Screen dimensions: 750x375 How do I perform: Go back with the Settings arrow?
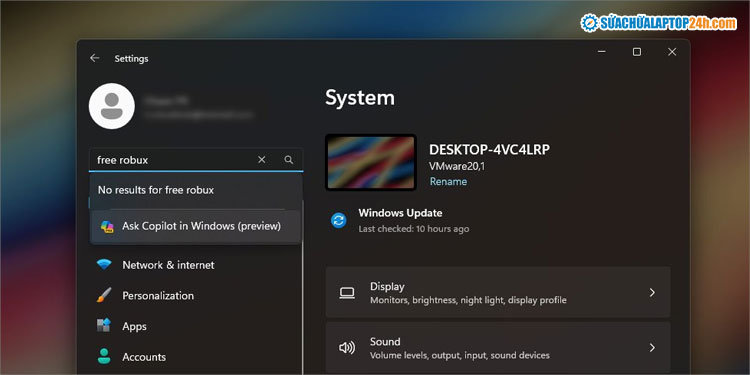point(94,58)
